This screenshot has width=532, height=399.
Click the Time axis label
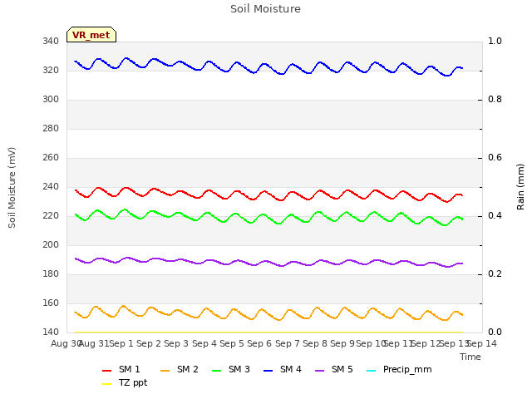(x=470, y=357)
